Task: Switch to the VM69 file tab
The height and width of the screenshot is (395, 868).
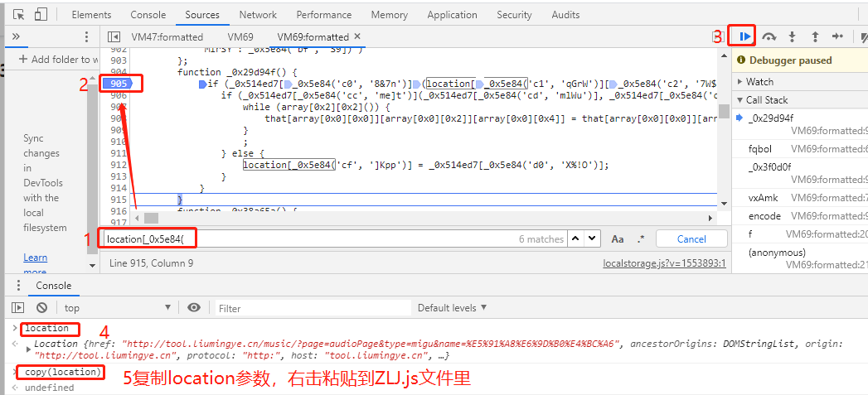Action: click(240, 37)
